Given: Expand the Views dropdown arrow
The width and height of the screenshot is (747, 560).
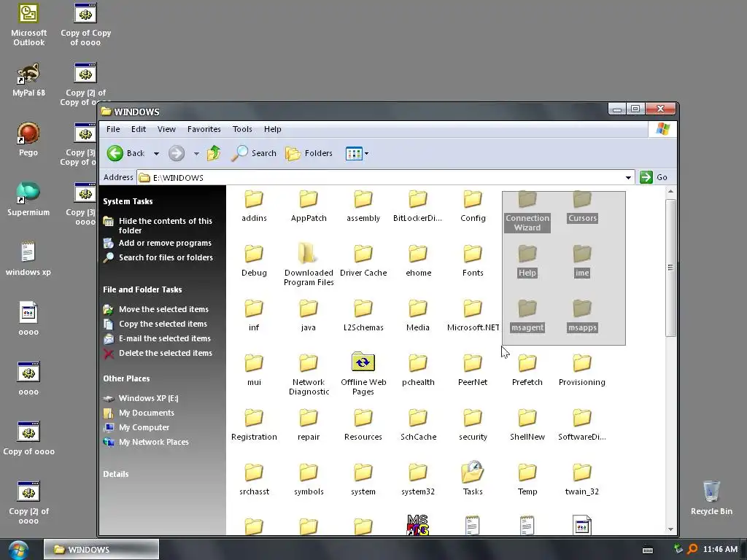Looking at the screenshot, I should coord(366,153).
